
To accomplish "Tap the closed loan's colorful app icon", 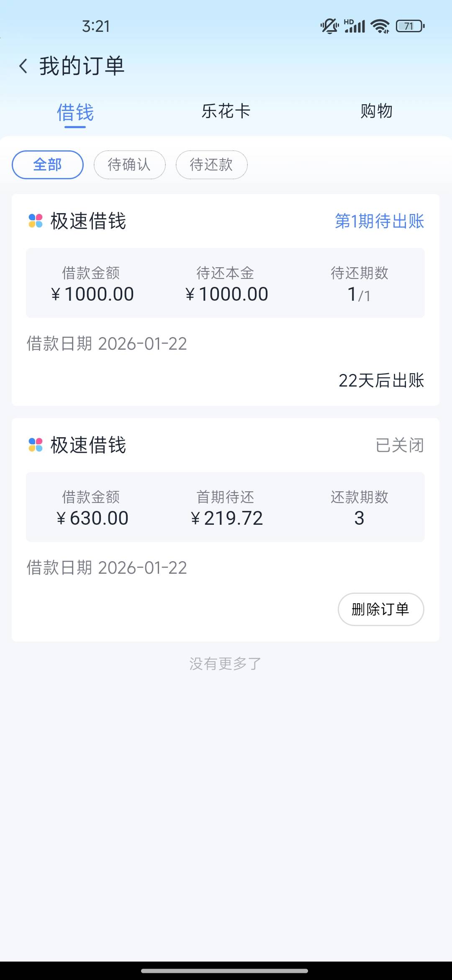I will 36,445.
